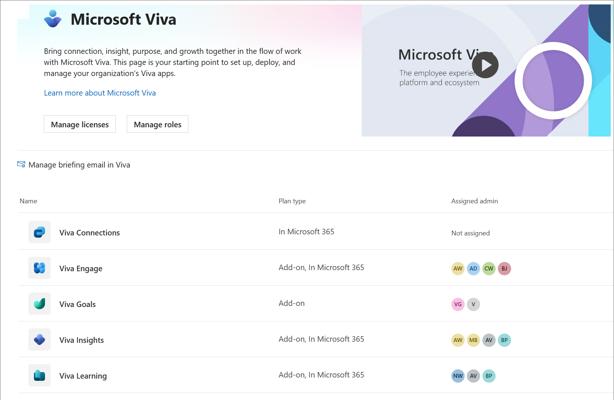Click the AW admin avatar for Viva Insights

[x=458, y=340]
